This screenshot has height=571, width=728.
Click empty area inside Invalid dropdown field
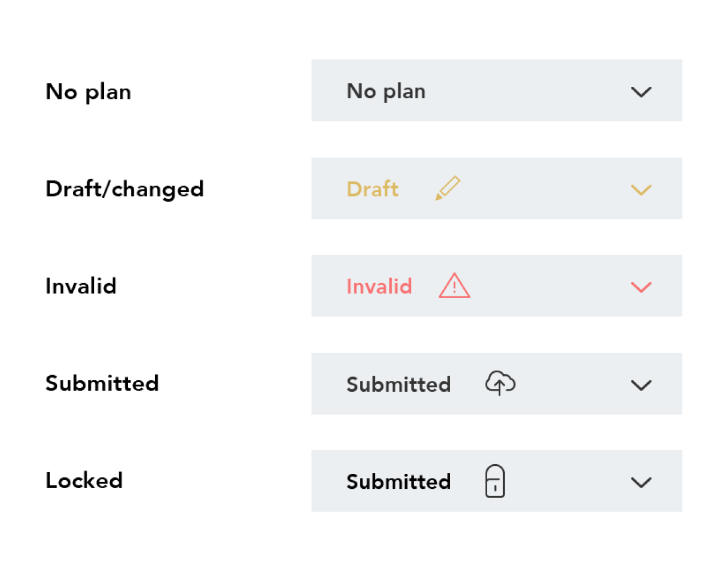(548, 286)
